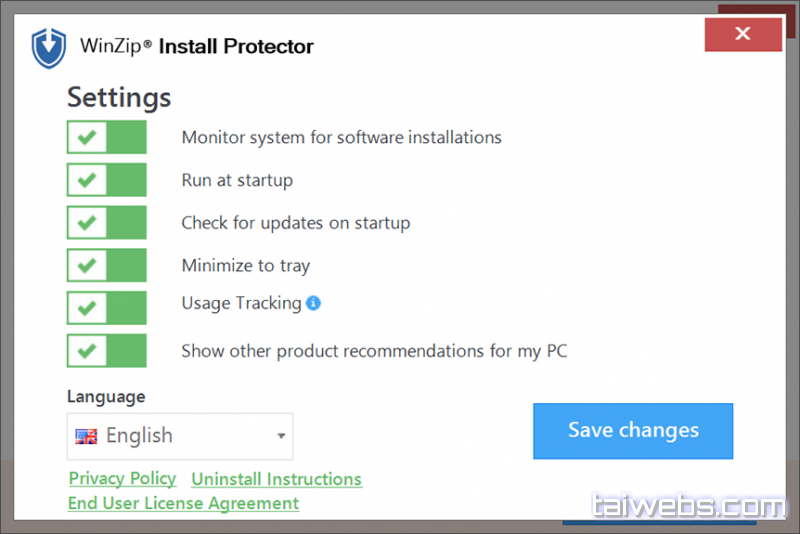This screenshot has height=534, width=800.
Task: Switch off Show other product recommendations
Action: coord(107,351)
